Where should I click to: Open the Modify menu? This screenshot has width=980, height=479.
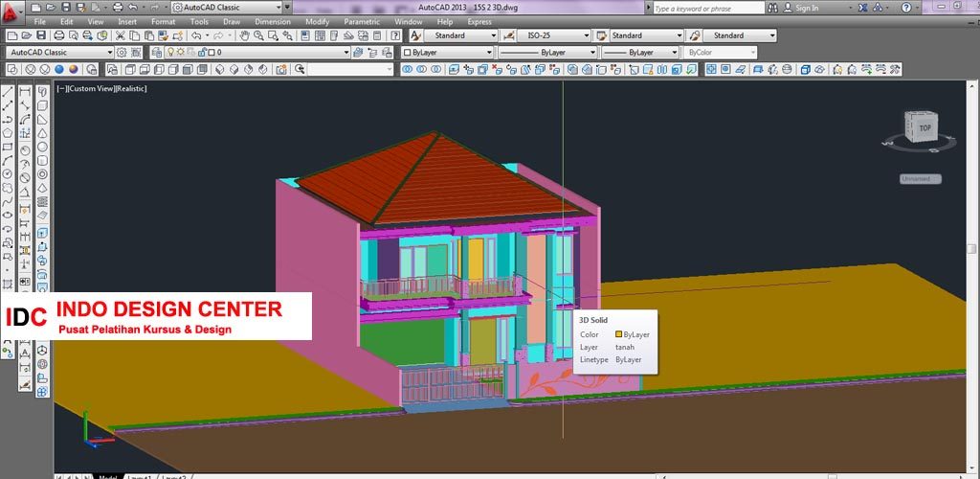317,22
